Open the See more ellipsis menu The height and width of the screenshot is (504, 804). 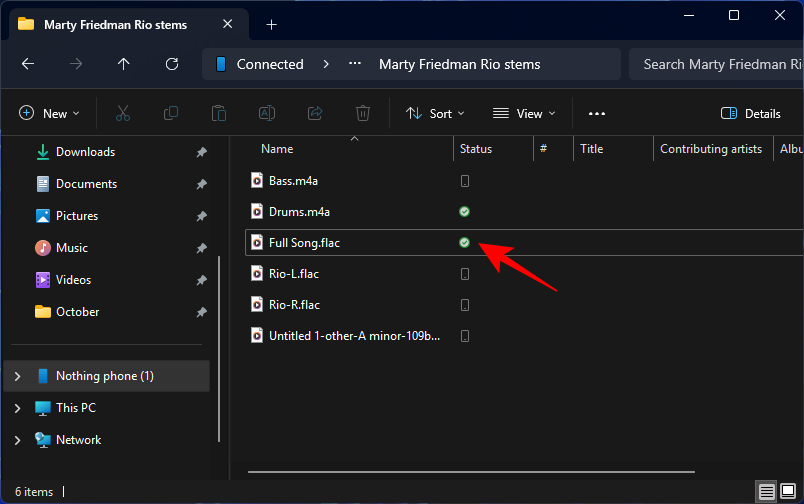point(597,114)
